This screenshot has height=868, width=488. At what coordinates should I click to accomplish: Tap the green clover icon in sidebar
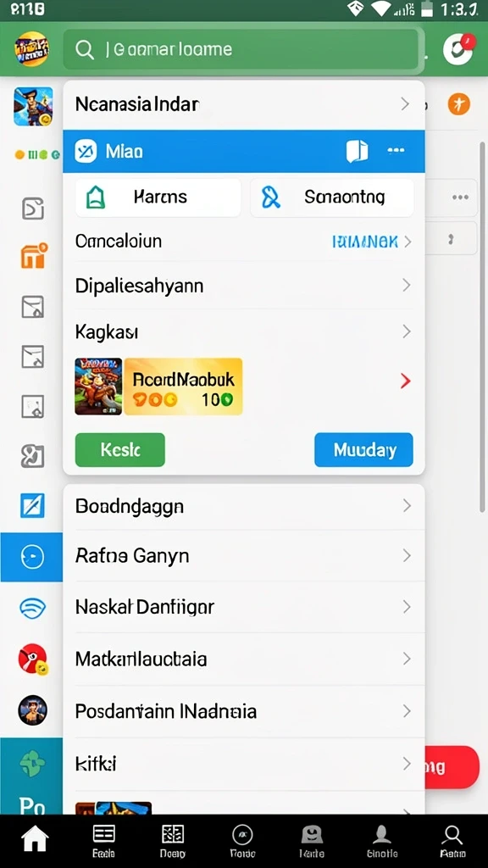(x=32, y=763)
